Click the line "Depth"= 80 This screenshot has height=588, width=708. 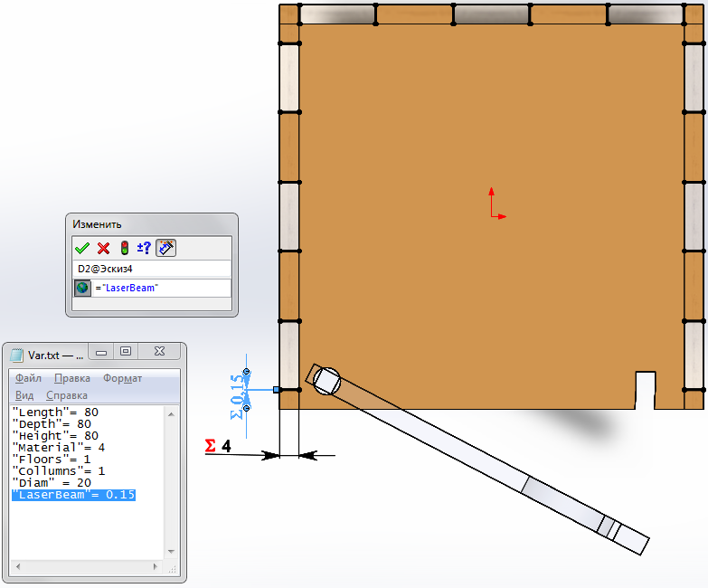[x=52, y=424]
